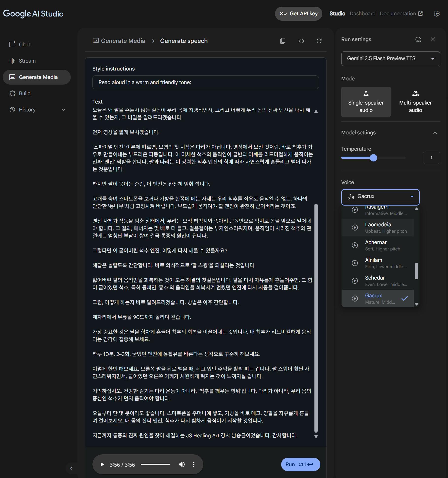Open audio player more options menu
Viewport: 448px width, 478px height.
pyautogui.click(x=194, y=465)
